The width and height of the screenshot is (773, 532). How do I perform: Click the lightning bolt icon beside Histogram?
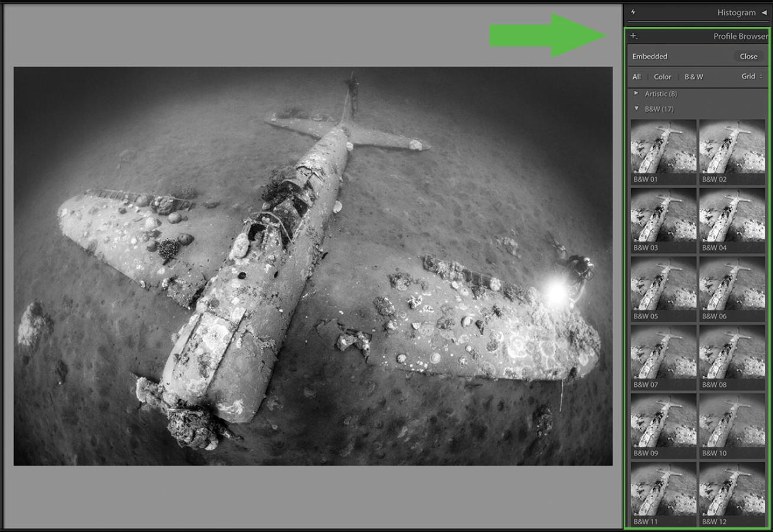[x=634, y=12]
